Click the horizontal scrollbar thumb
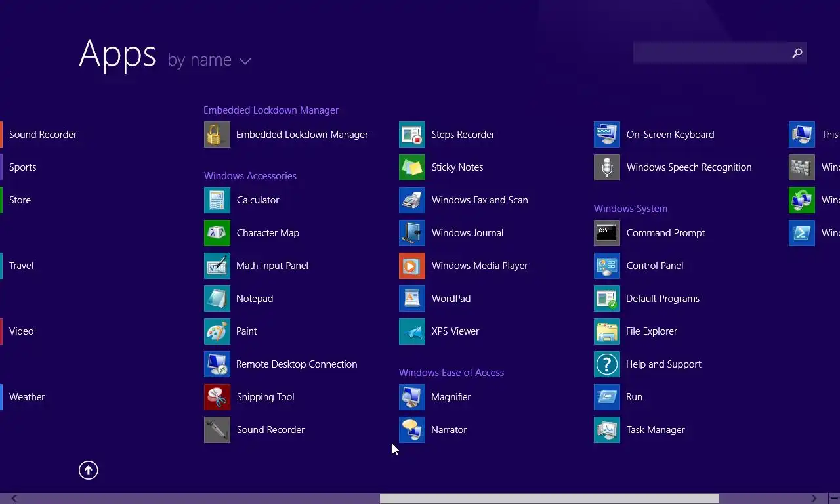 point(549,499)
